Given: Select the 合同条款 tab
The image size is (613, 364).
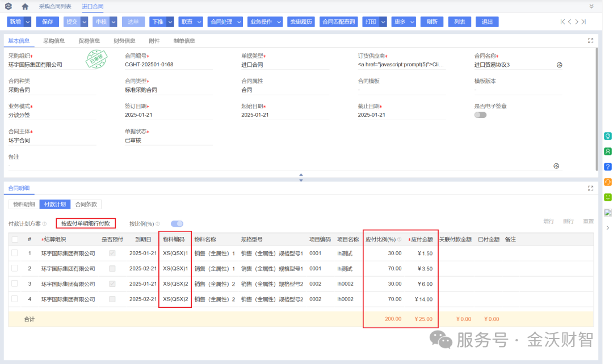Looking at the screenshot, I should (x=86, y=204).
